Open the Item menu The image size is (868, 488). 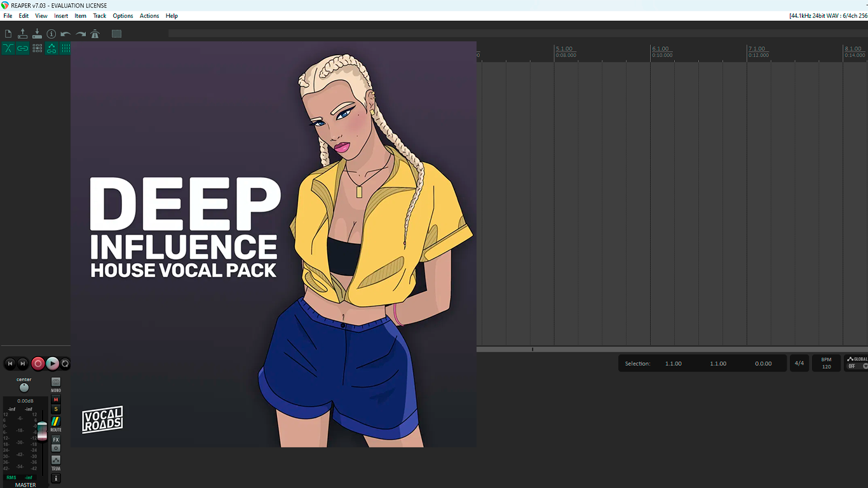tap(81, 16)
